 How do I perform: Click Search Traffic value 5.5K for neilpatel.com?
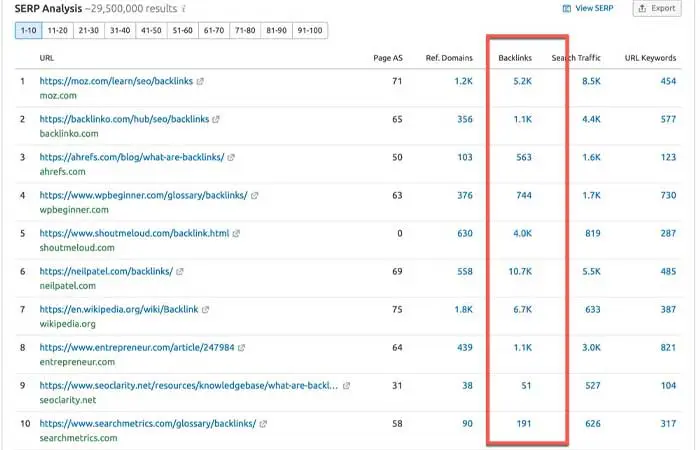pyautogui.click(x=592, y=271)
